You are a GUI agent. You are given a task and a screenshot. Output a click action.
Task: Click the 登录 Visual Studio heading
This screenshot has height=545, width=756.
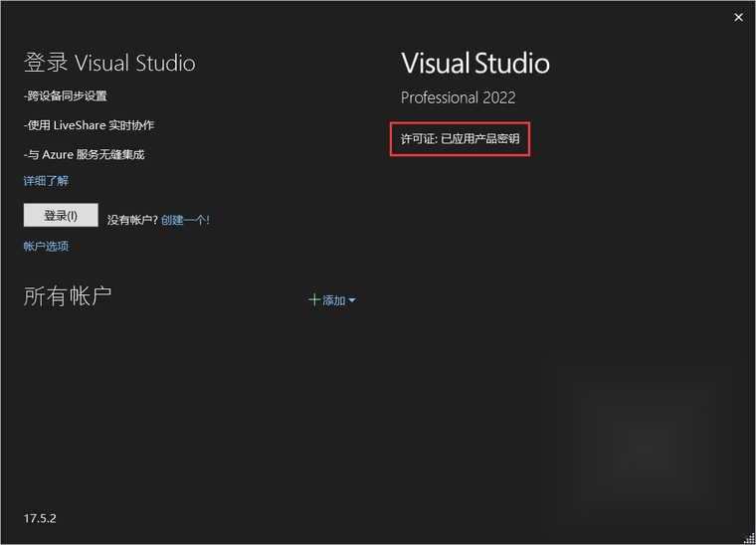tap(109, 63)
